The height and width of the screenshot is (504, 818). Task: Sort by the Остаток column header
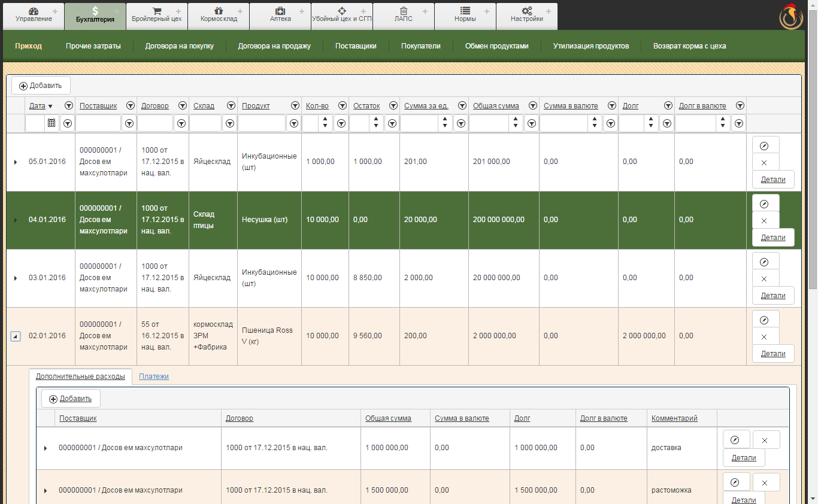pos(366,106)
